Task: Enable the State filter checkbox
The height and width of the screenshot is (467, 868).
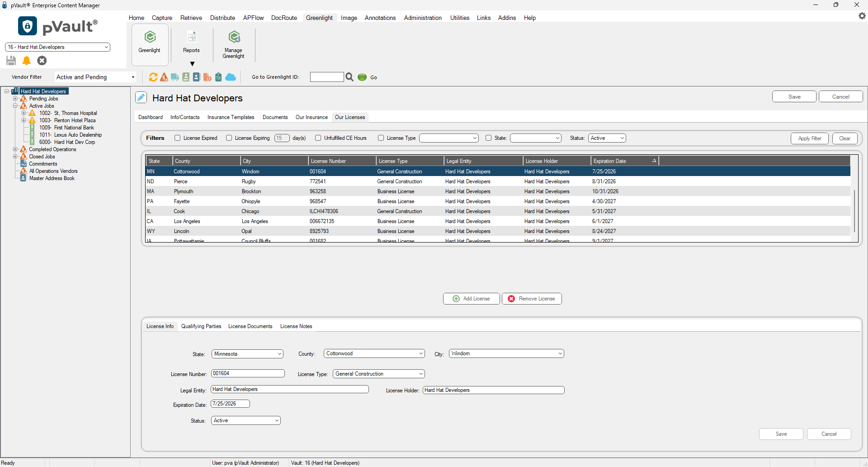Action: click(x=489, y=138)
